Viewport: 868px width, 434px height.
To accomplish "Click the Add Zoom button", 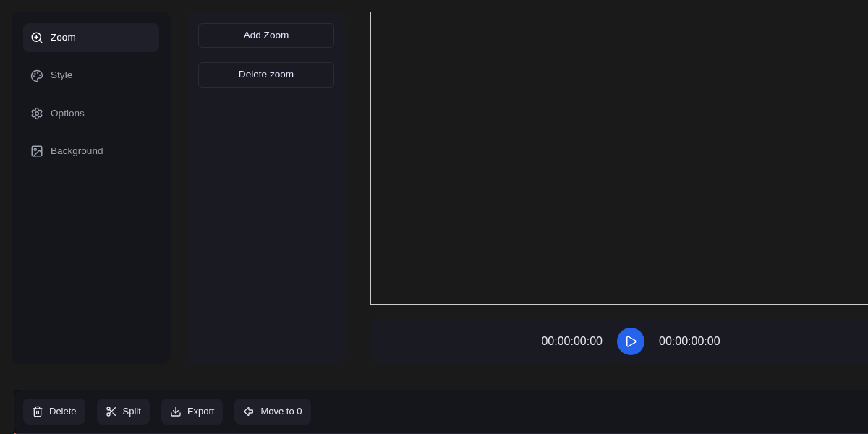I will pyautogui.click(x=266, y=35).
